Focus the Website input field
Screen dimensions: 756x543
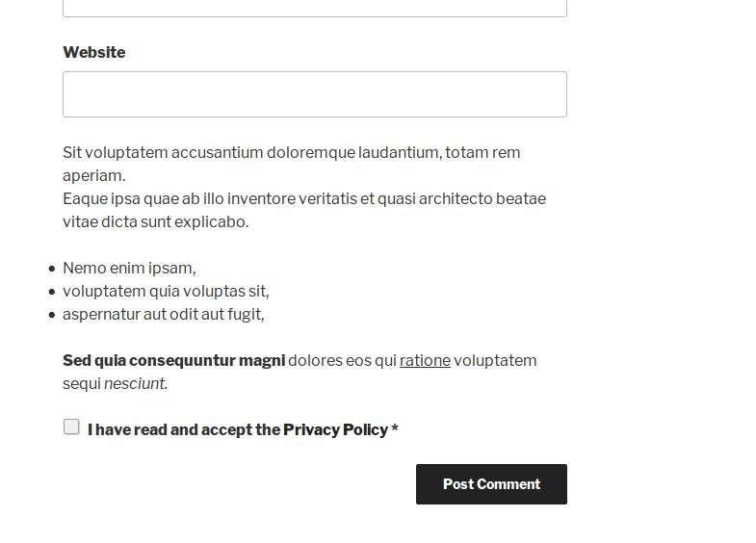(314, 94)
